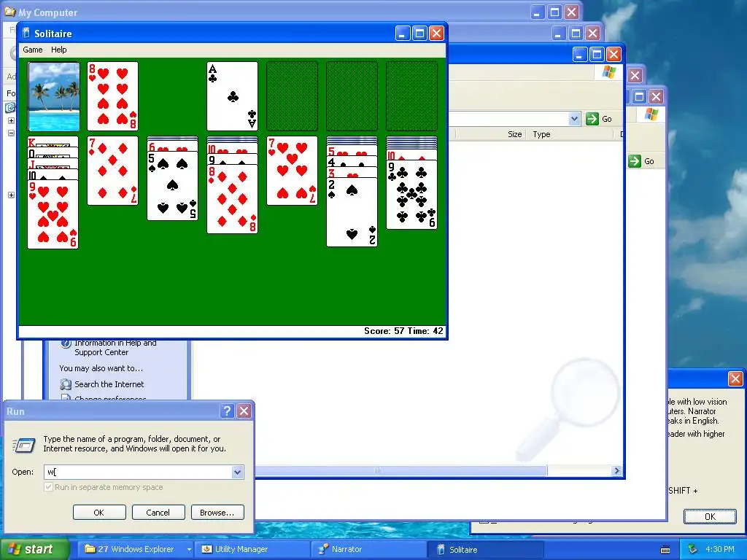Select the 8 of hearts waste card
Screen dimensions: 747x560
[113, 96]
